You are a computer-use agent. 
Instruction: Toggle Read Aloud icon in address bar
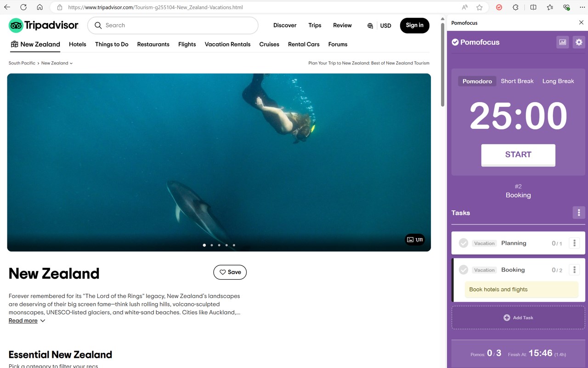click(x=465, y=7)
